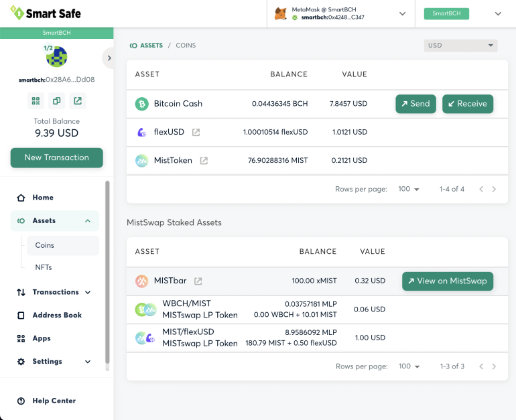
Task: Open MISTbar external explorer link
Action: click(198, 281)
